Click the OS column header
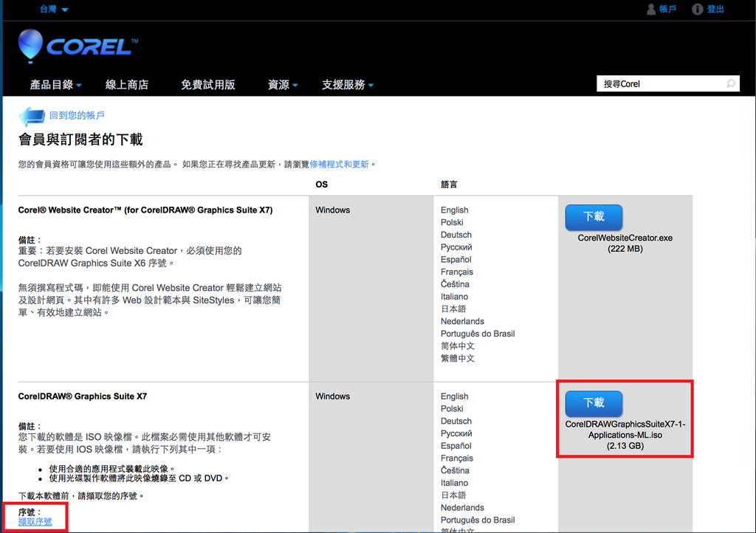The width and height of the screenshot is (756, 533). pyautogui.click(x=322, y=185)
